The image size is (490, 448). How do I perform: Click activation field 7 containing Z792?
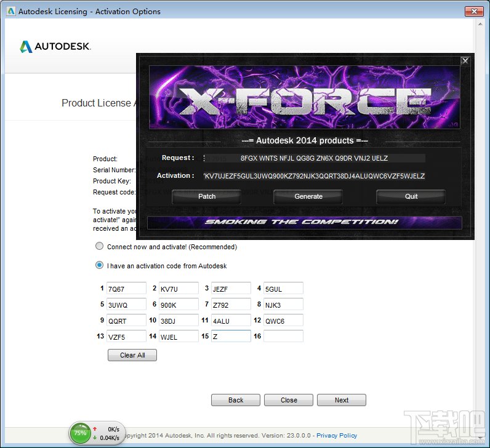point(231,304)
